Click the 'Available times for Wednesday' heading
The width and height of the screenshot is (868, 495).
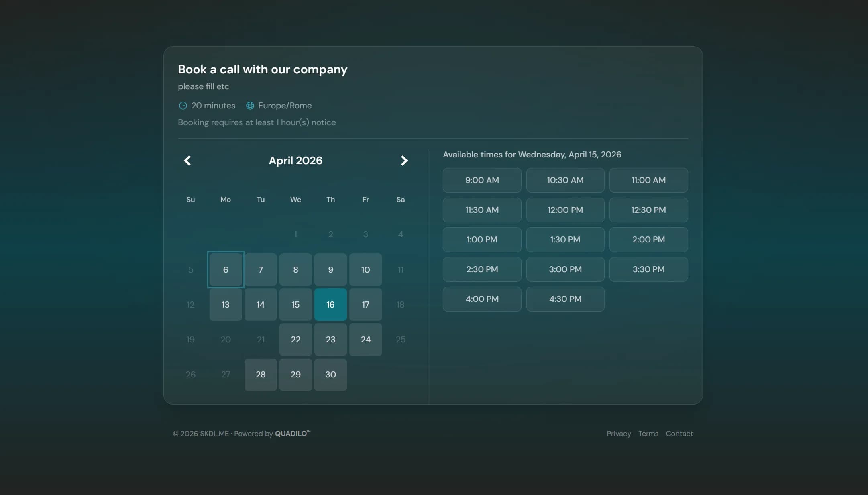(x=532, y=155)
